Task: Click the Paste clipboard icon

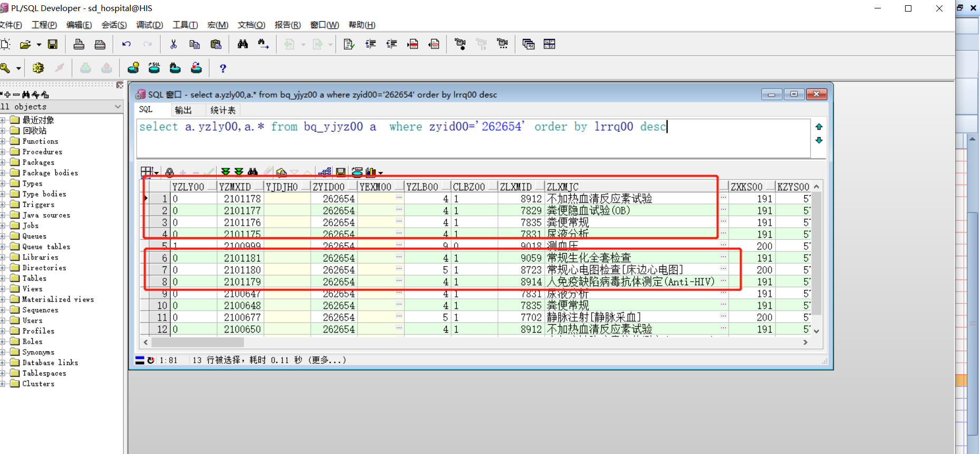Action: [216, 44]
